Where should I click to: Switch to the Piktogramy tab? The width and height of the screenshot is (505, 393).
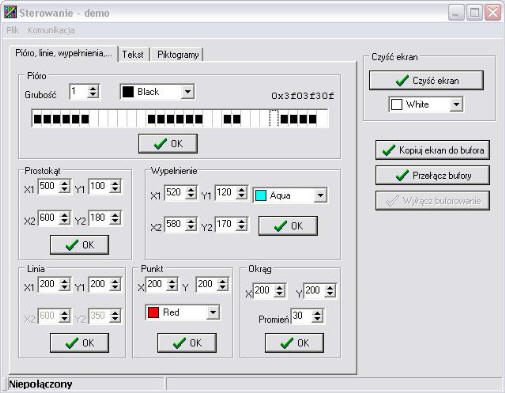[178, 54]
